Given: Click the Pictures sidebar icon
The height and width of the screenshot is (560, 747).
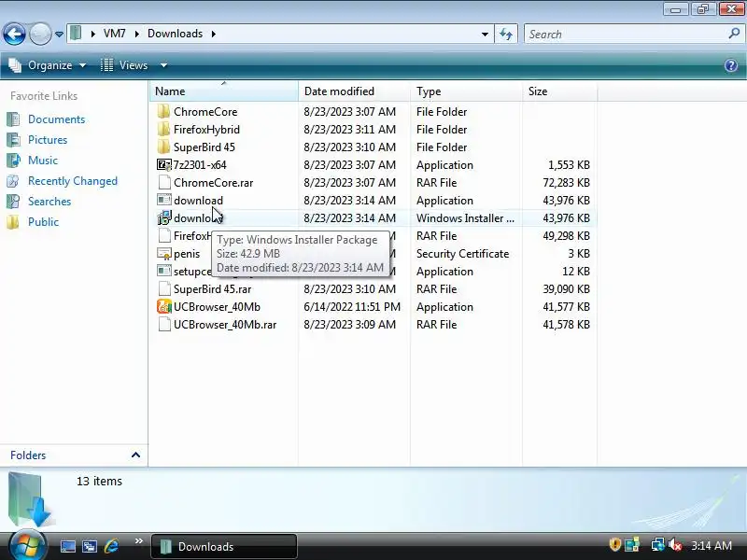Looking at the screenshot, I should coord(13,139).
